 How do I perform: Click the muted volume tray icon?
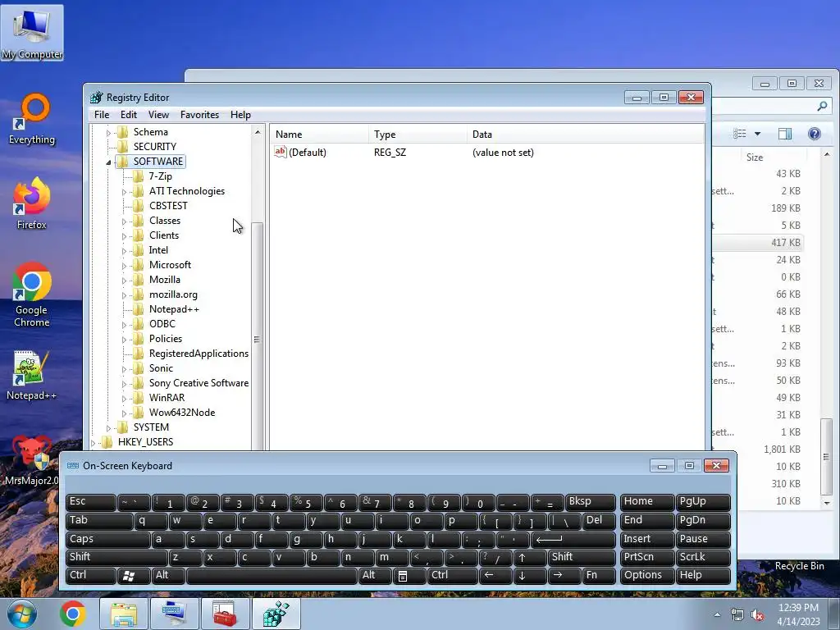pos(757,615)
